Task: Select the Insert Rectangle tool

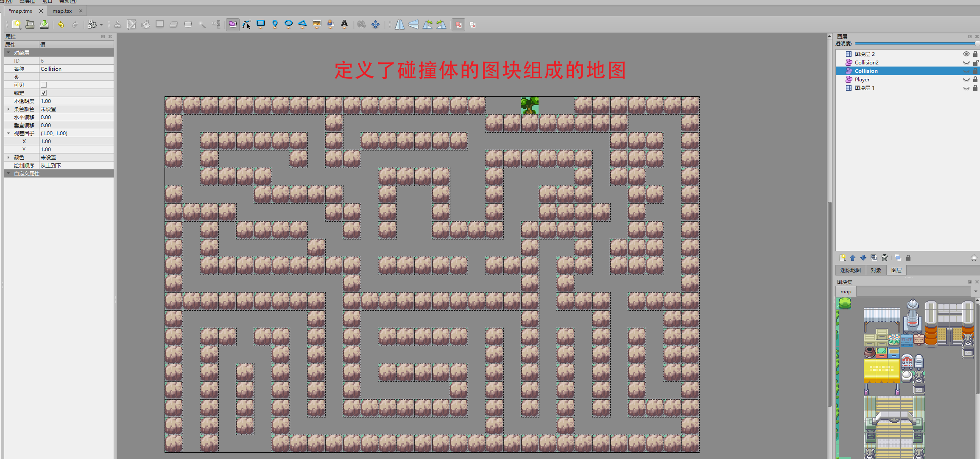Action: 261,25
